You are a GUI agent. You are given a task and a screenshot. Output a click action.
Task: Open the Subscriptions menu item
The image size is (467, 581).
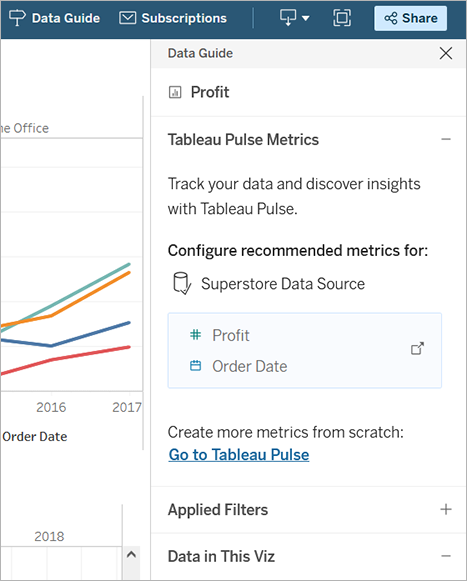coord(173,18)
